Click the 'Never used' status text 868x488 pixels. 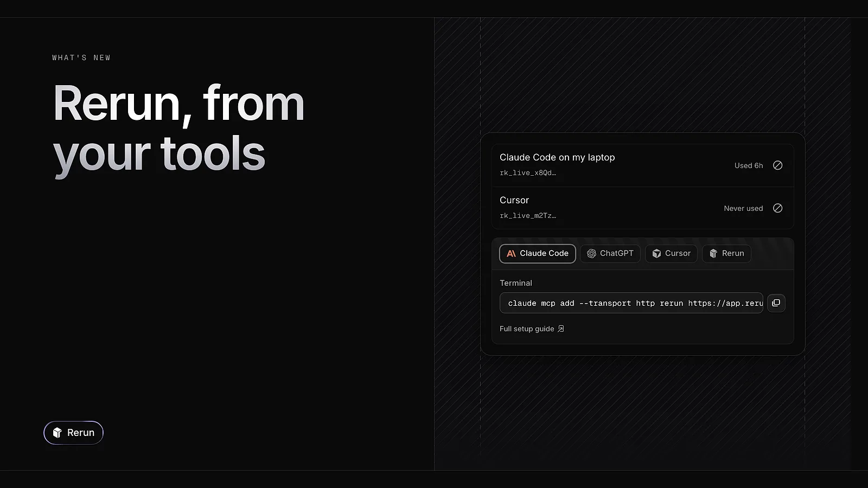(743, 208)
